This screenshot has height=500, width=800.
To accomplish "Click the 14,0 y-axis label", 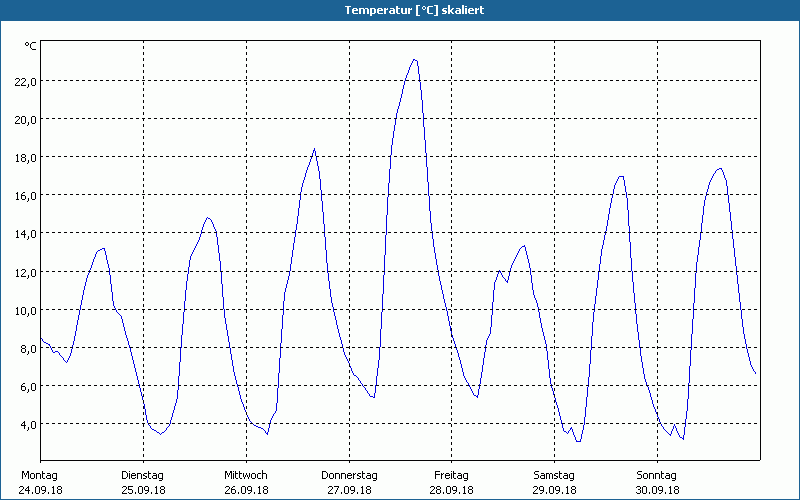I will pos(26,234).
